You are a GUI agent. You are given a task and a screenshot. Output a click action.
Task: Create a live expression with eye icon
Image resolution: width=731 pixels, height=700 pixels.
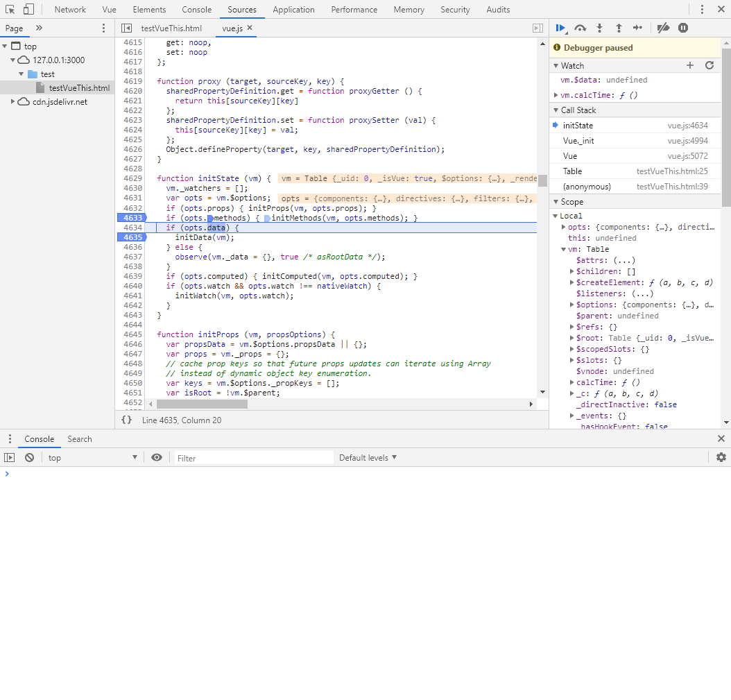tap(157, 457)
